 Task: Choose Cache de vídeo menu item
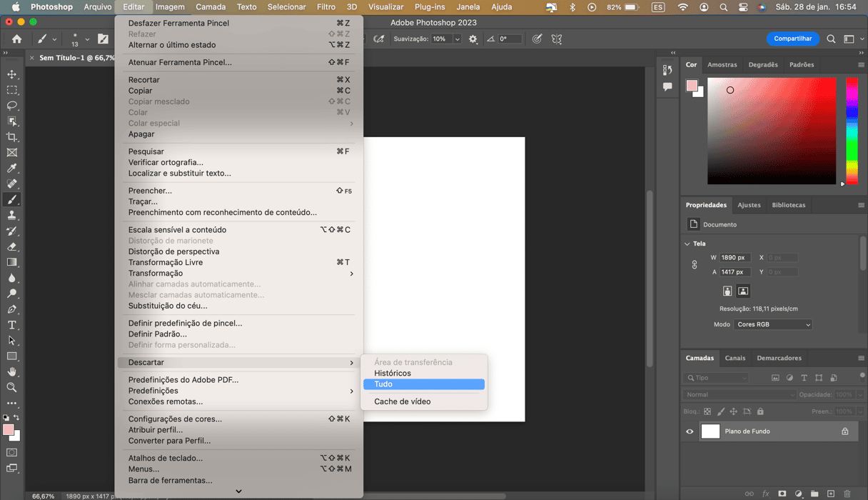point(424,401)
